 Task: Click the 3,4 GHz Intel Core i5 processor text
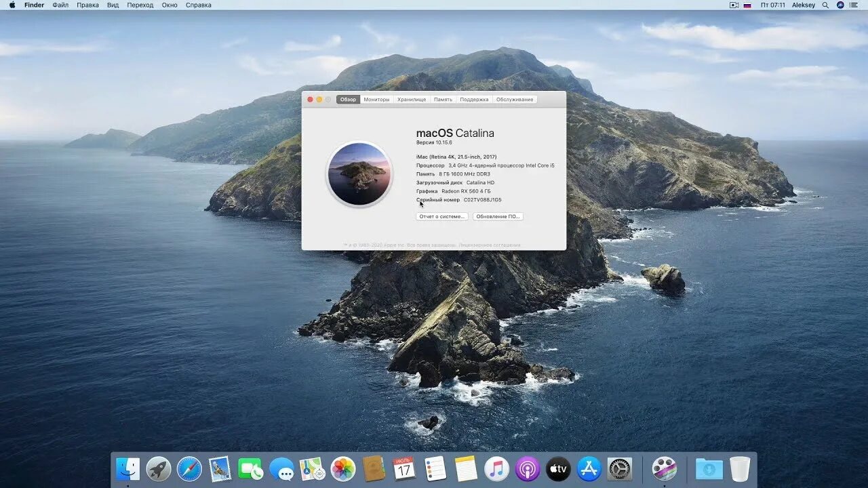(501, 165)
